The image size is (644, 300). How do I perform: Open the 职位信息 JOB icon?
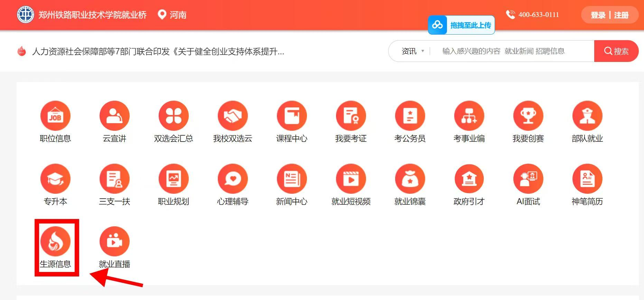tap(55, 116)
